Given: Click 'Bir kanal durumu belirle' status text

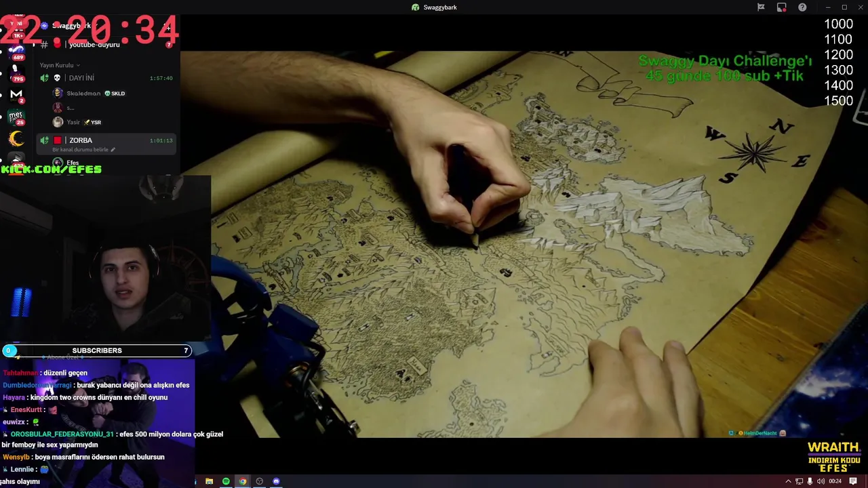Looking at the screenshot, I should click(81, 150).
